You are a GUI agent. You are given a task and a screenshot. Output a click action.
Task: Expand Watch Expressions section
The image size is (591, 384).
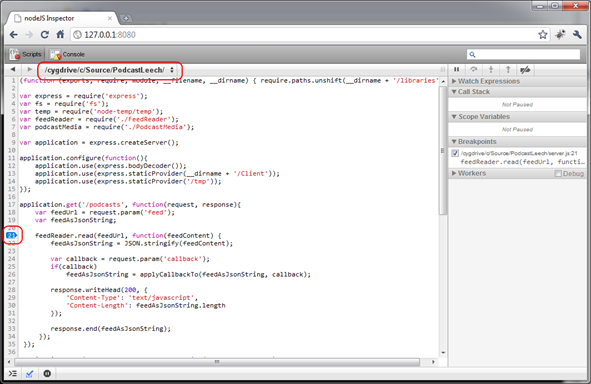point(486,81)
